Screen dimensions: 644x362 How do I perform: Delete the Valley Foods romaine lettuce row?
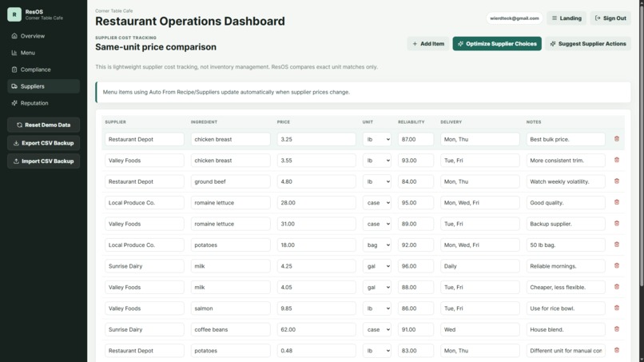pos(617,224)
